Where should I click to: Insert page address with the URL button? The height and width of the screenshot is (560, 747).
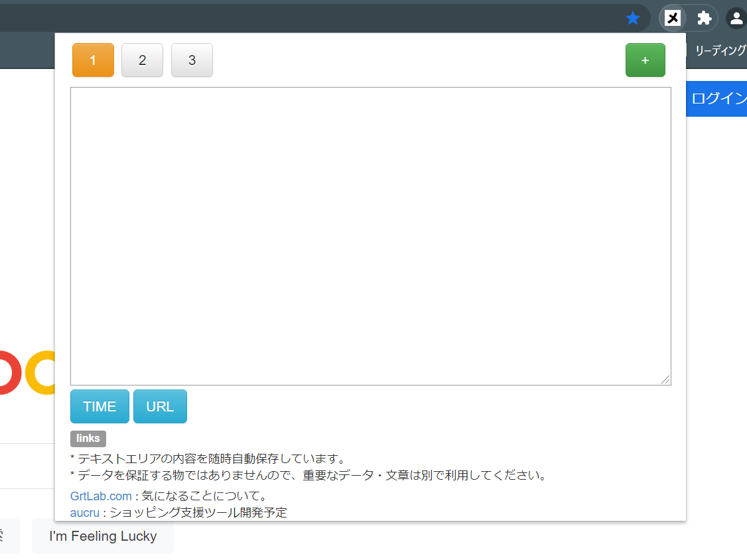(x=160, y=407)
